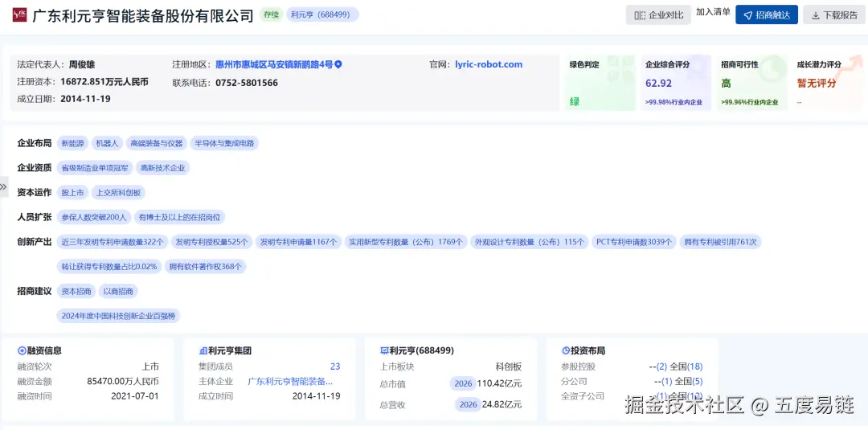This screenshot has width=868, height=430.
Task: Click the 拥有软件著作权368个 tag
Action: click(206, 266)
